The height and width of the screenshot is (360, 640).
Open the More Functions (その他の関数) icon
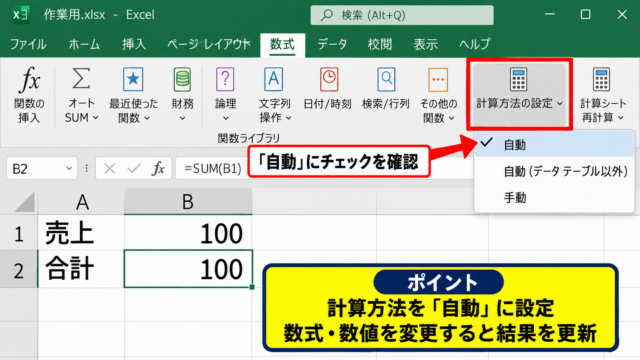pos(438,79)
